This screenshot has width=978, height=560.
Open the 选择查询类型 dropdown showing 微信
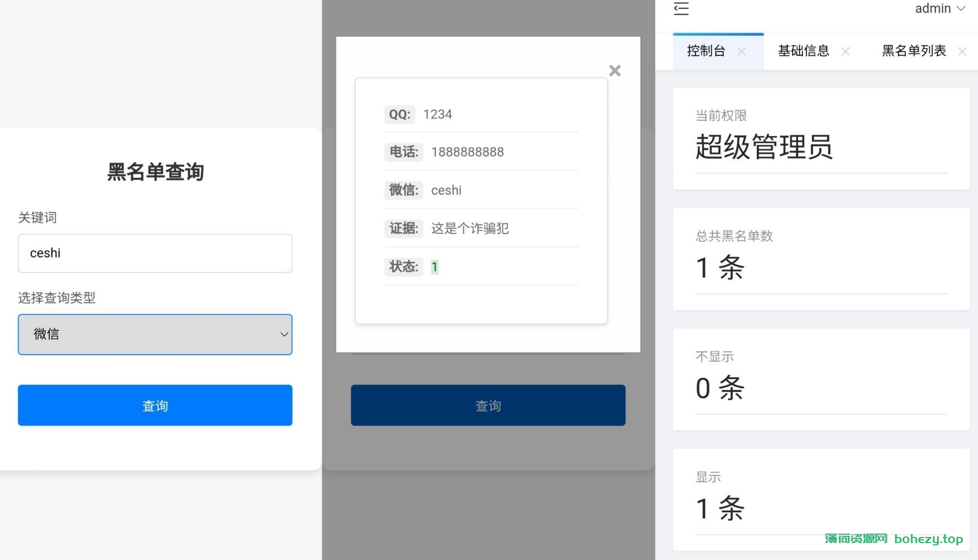click(x=155, y=335)
